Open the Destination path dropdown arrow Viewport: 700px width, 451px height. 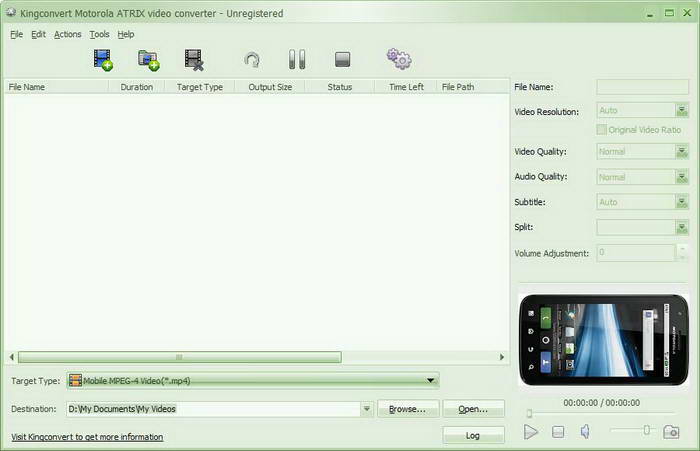(367, 409)
